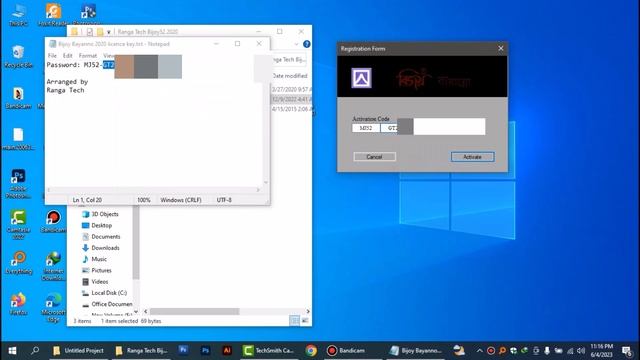640x360 pixels.
Task: Click the Properties checkmark icon in Explorer title bar
Action: point(89,32)
